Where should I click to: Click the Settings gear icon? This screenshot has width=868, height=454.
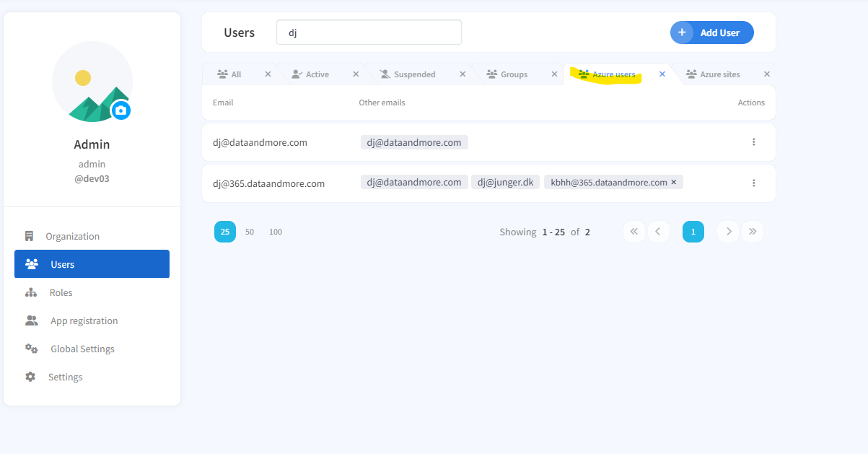pyautogui.click(x=30, y=377)
